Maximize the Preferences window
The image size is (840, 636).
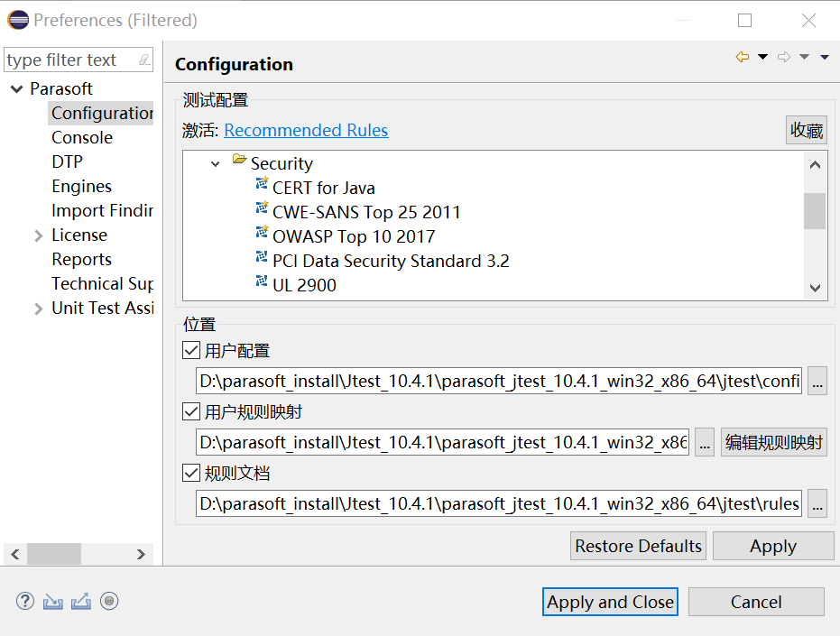744,21
